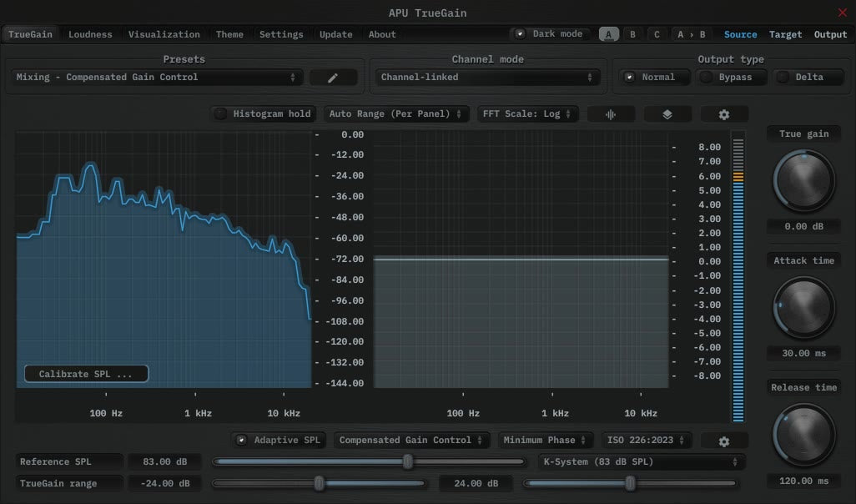Switch to the TrueGain tab
The height and width of the screenshot is (504, 856).
pyautogui.click(x=30, y=34)
